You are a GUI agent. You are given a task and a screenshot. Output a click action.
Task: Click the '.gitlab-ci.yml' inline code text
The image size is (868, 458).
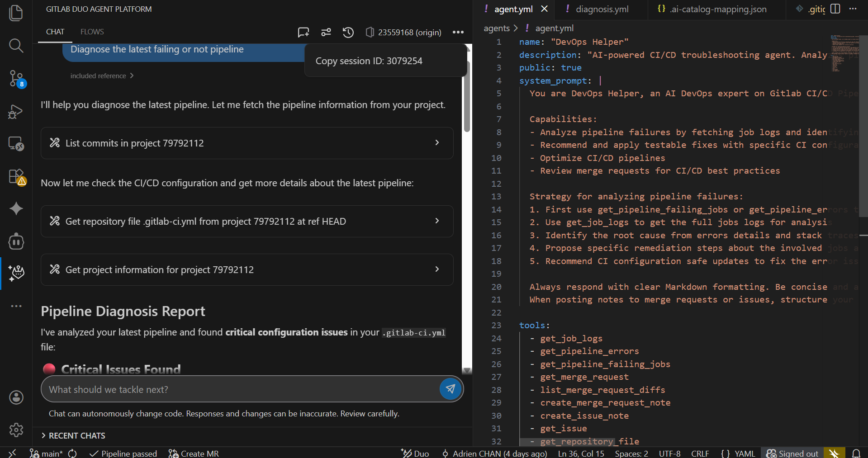coord(414,333)
